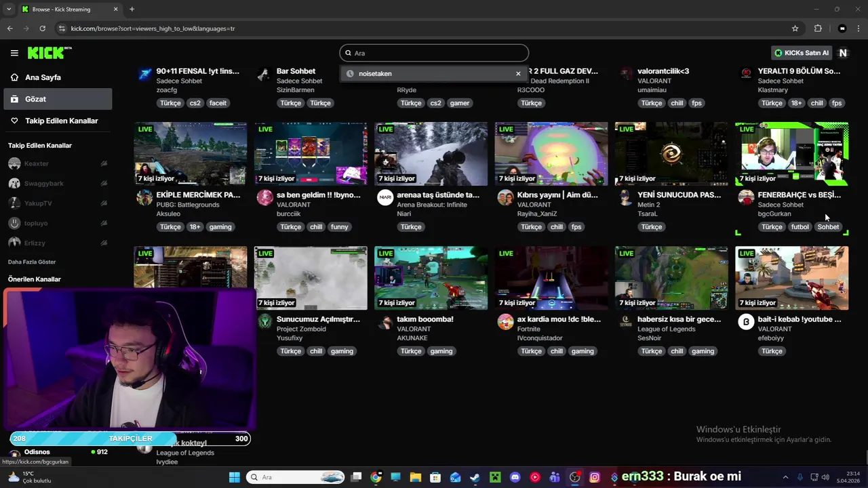Open the N profile avatar menu
868x488 pixels.
click(x=843, y=53)
